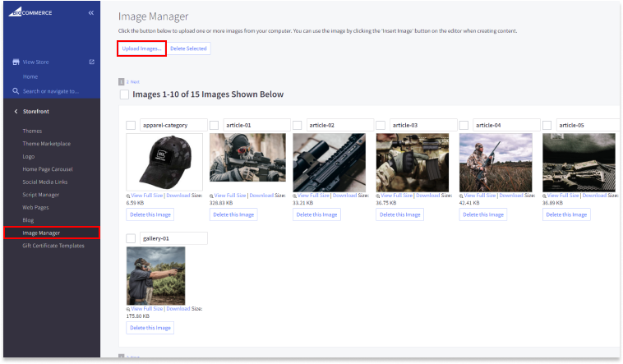
Task: Open Logo settings
Action: click(x=29, y=157)
